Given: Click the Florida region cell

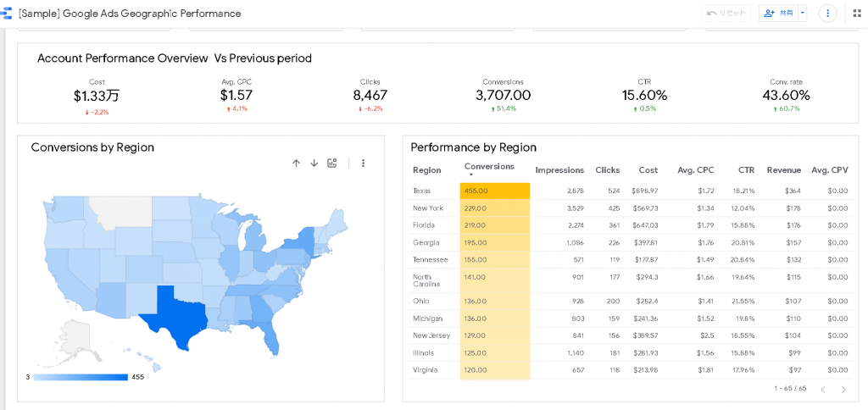Looking at the screenshot, I should tap(424, 225).
